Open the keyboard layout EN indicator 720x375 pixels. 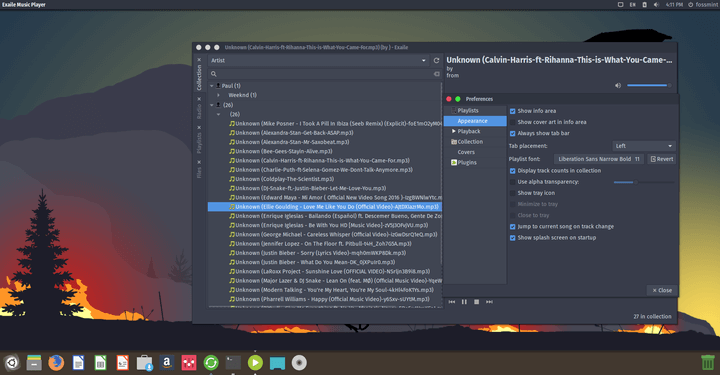(632, 5)
